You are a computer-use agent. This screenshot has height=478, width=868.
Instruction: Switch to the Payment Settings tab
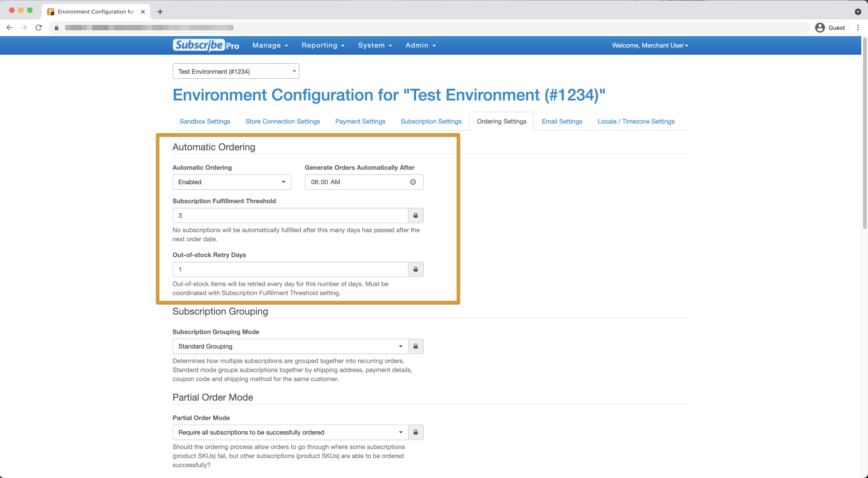(360, 121)
